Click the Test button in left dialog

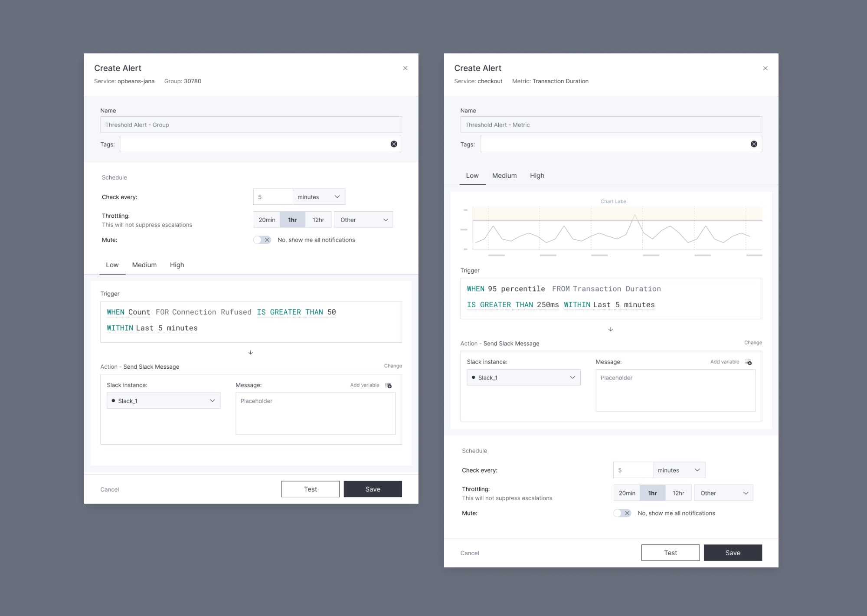(x=310, y=488)
